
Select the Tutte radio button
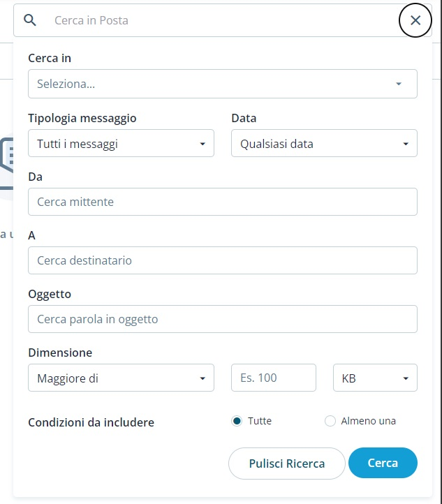(237, 421)
